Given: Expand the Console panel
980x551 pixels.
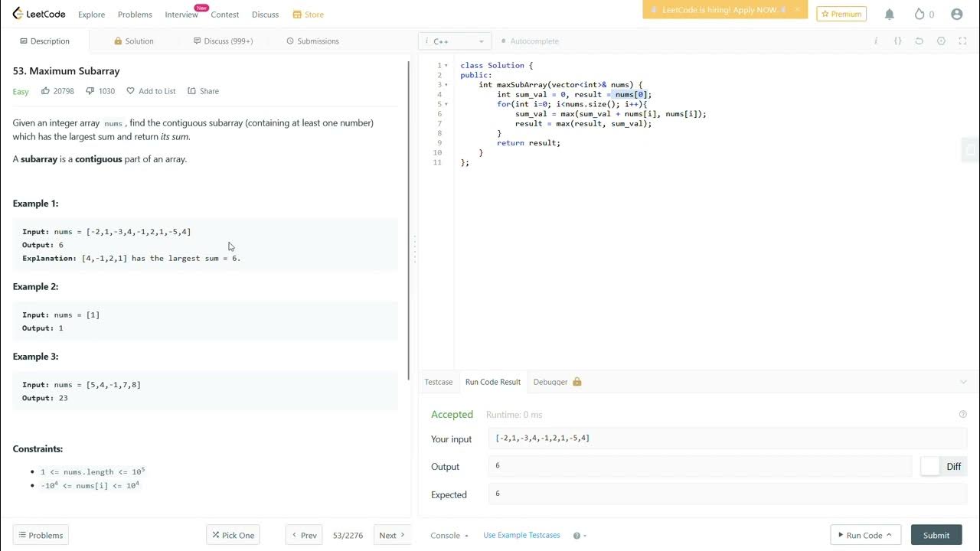Looking at the screenshot, I should click(449, 536).
